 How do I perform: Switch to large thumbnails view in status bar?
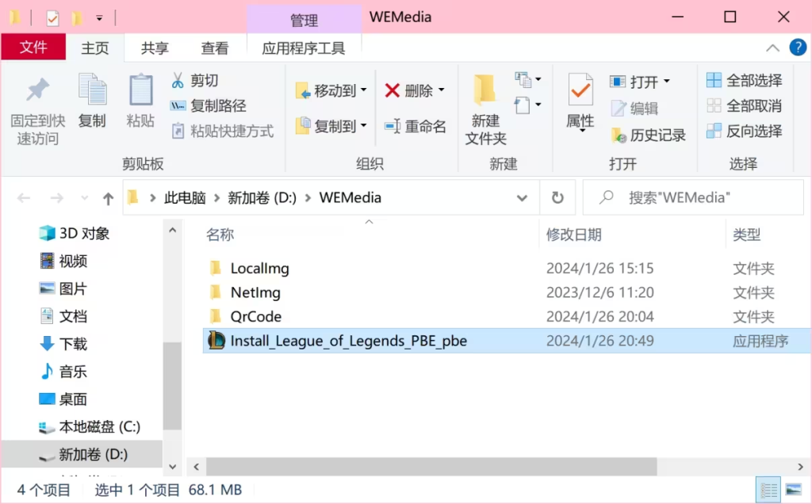[x=793, y=489]
